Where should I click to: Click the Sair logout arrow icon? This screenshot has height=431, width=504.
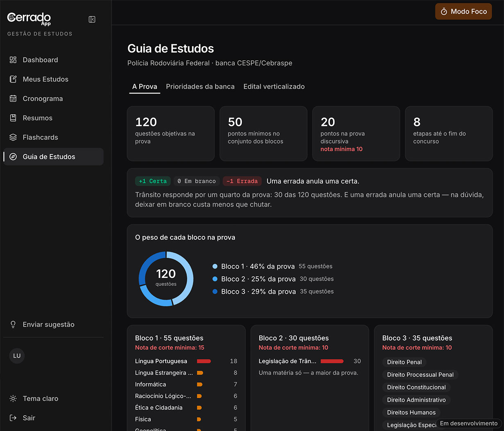click(13, 418)
